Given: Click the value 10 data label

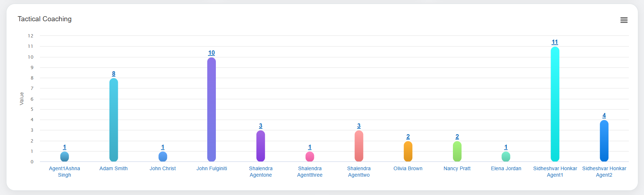Looking at the screenshot, I should point(212,53).
